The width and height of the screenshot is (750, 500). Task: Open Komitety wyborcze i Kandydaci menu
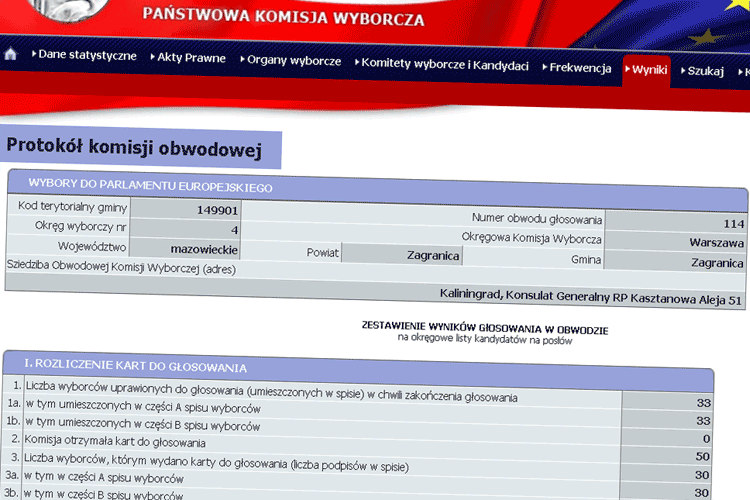tap(442, 64)
